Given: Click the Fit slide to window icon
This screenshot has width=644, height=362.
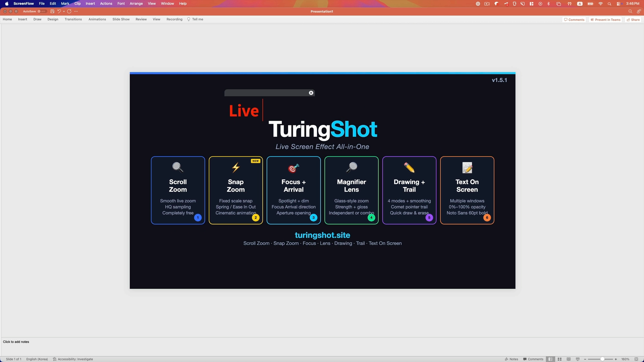Looking at the screenshot, I should pyautogui.click(x=636, y=359).
